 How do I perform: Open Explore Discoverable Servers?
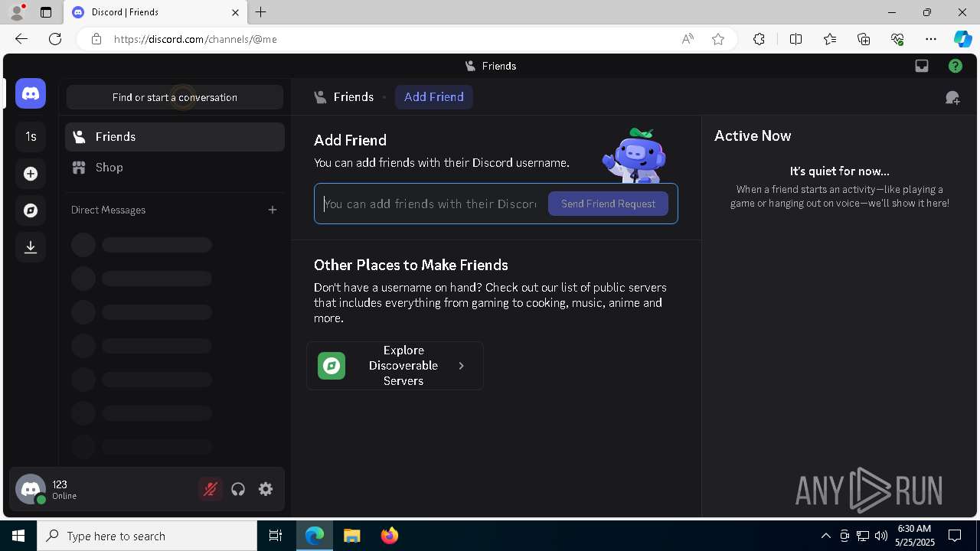[395, 366]
